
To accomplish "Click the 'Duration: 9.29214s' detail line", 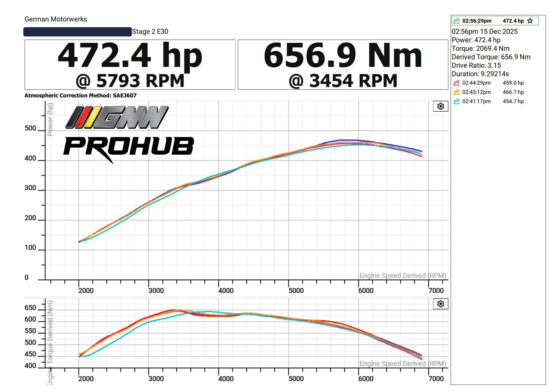I will pyautogui.click(x=480, y=74).
